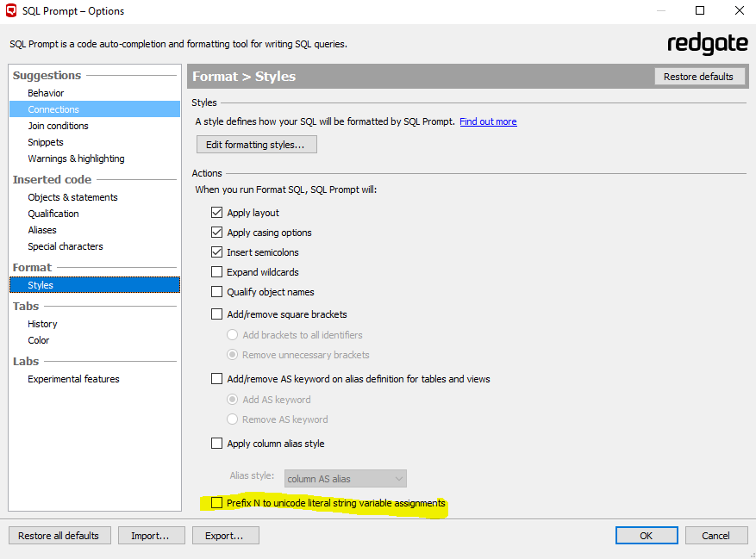Viewport: 756px width, 559px height.
Task: Open Qualification settings
Action: tap(53, 214)
